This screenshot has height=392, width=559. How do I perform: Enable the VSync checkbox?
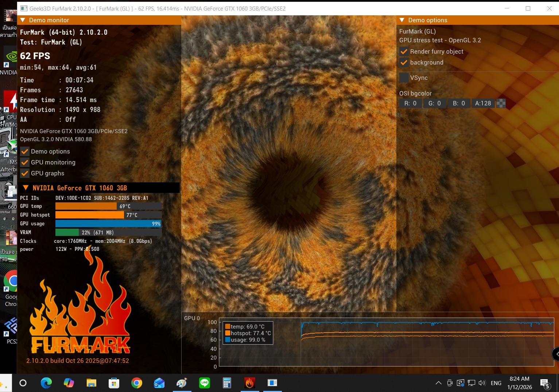click(404, 78)
